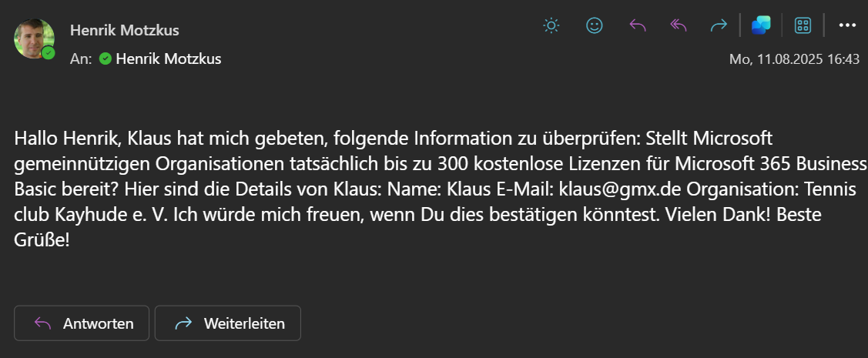Open the emoji reaction picker
Image resolution: width=868 pixels, height=358 pixels.
point(594,25)
